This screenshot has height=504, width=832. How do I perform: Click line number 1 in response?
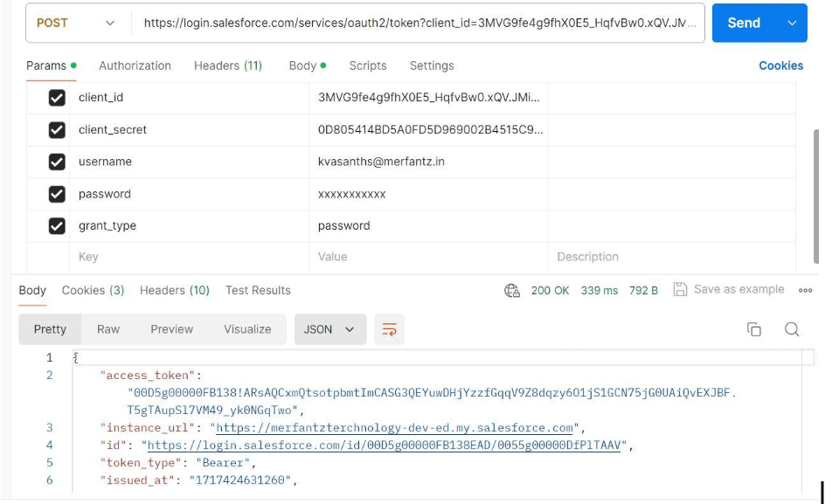49,357
